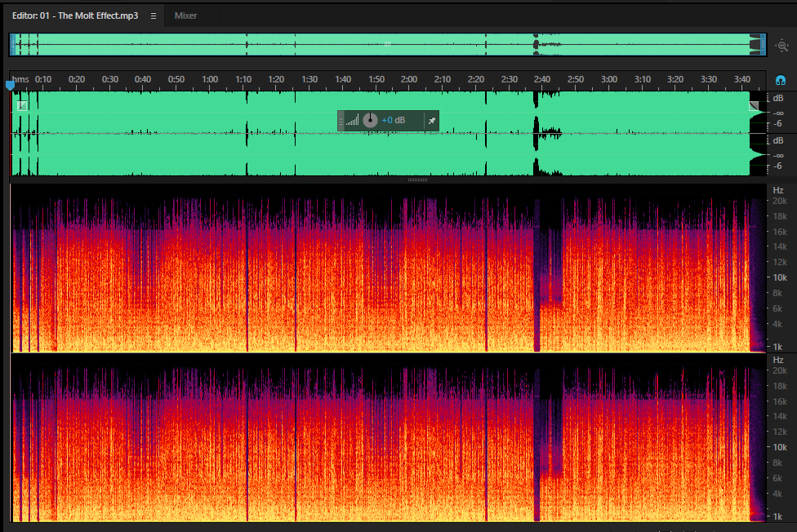Click the 3:40 mark on the timeline

pos(742,79)
